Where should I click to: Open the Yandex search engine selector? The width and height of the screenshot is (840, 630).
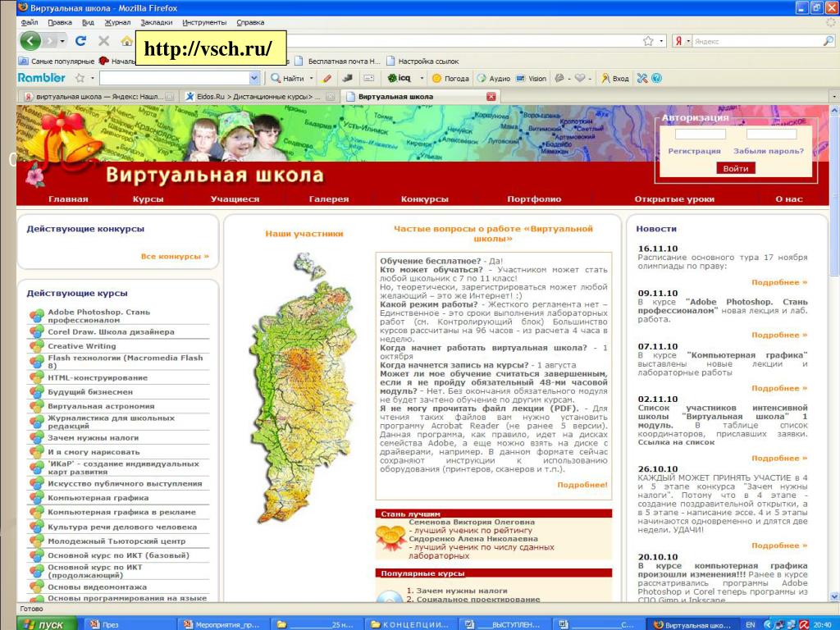tap(682, 41)
